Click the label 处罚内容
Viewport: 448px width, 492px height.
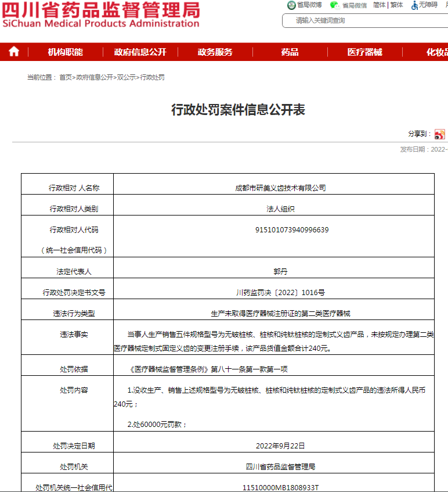(x=74, y=390)
